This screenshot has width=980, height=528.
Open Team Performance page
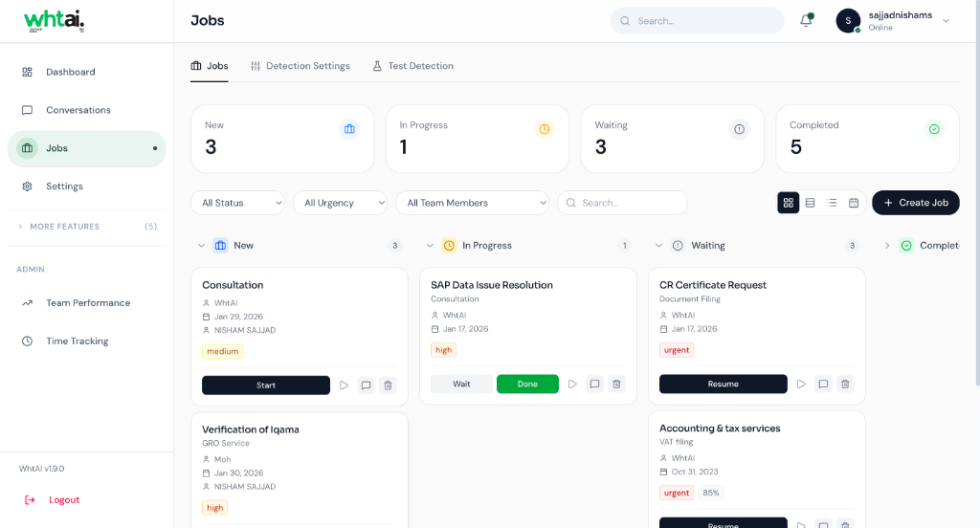click(87, 303)
